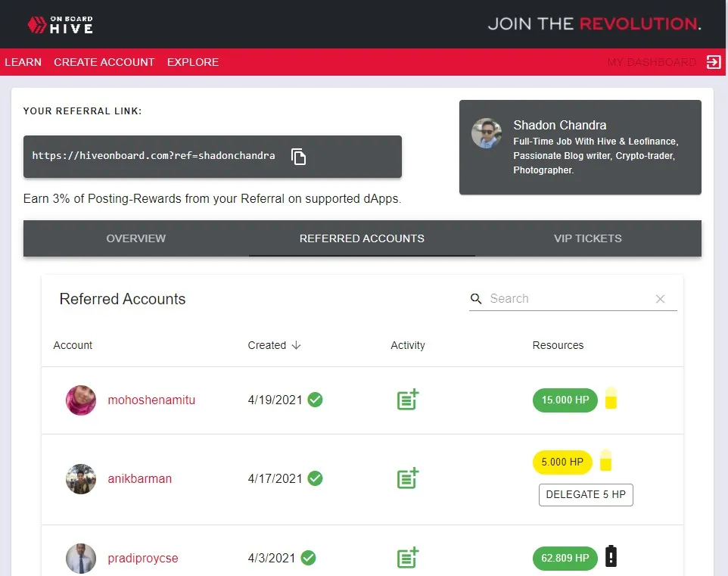
Task: Click the Referred Accounts table heading
Action: (123, 299)
